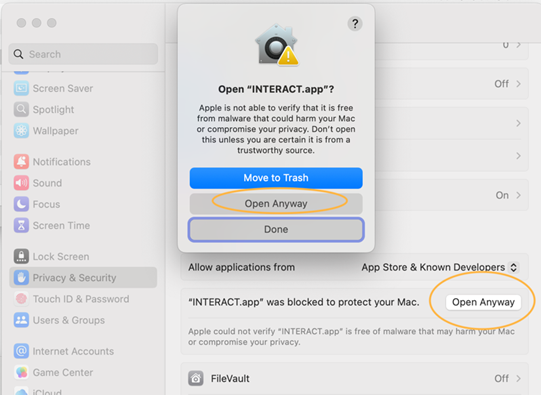Select Wallpaper in sidebar
Screen dimensions: 541x395
coord(83,131)
